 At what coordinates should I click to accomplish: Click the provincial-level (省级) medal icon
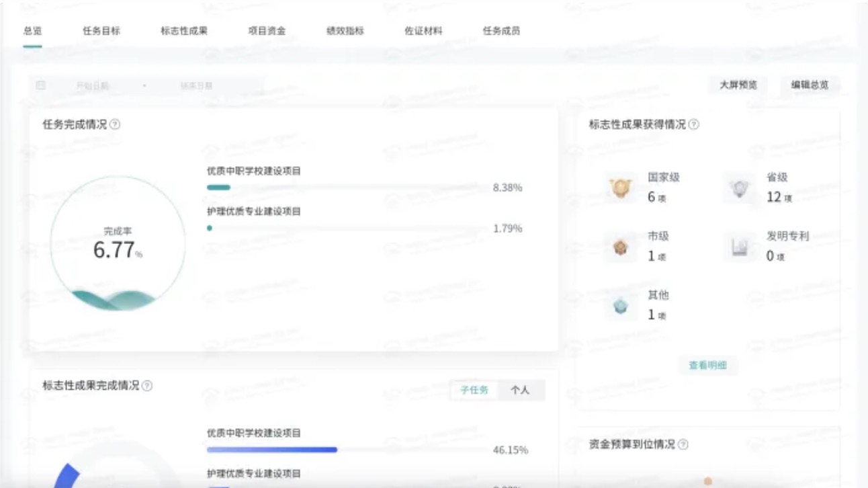click(x=739, y=188)
